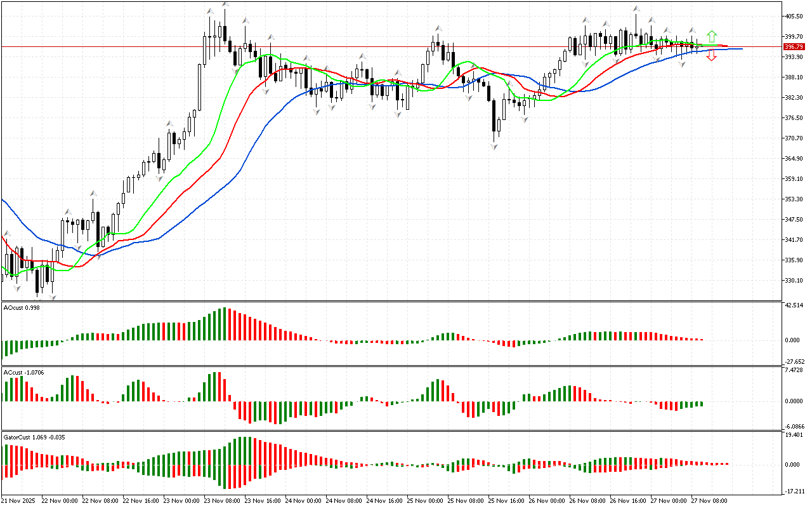Image resolution: width=812 pixels, height=508 pixels.
Task: Select the down fractal below the 25 Nov low
Action: 494,147
